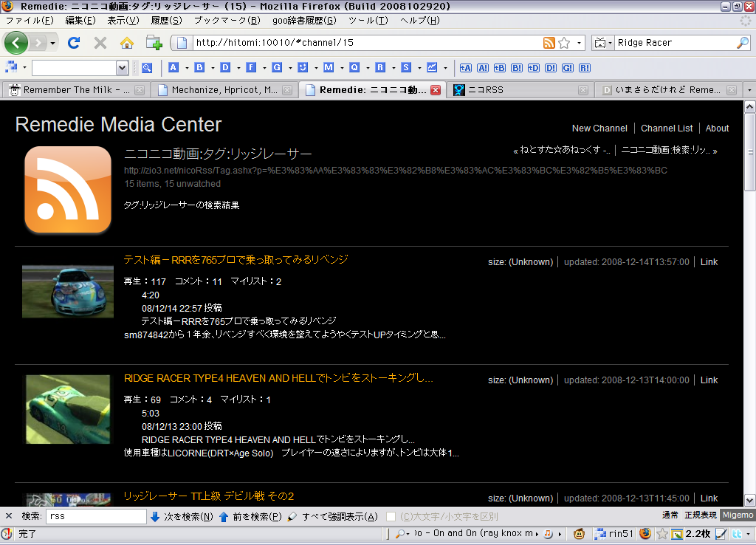Toggle the Migemo find mode
The width and height of the screenshot is (756, 545).
(738, 515)
